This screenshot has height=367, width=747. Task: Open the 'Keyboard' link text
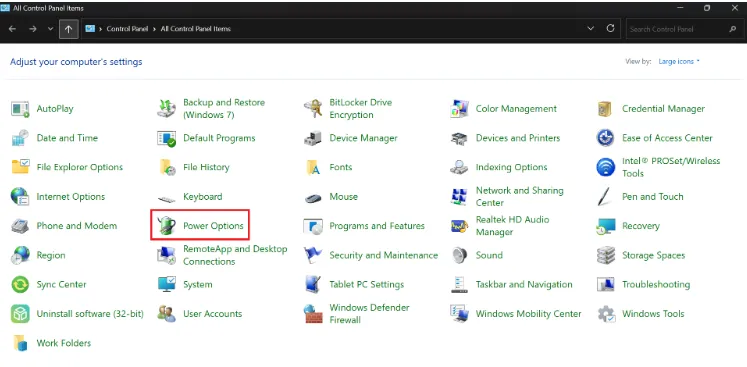(x=203, y=196)
